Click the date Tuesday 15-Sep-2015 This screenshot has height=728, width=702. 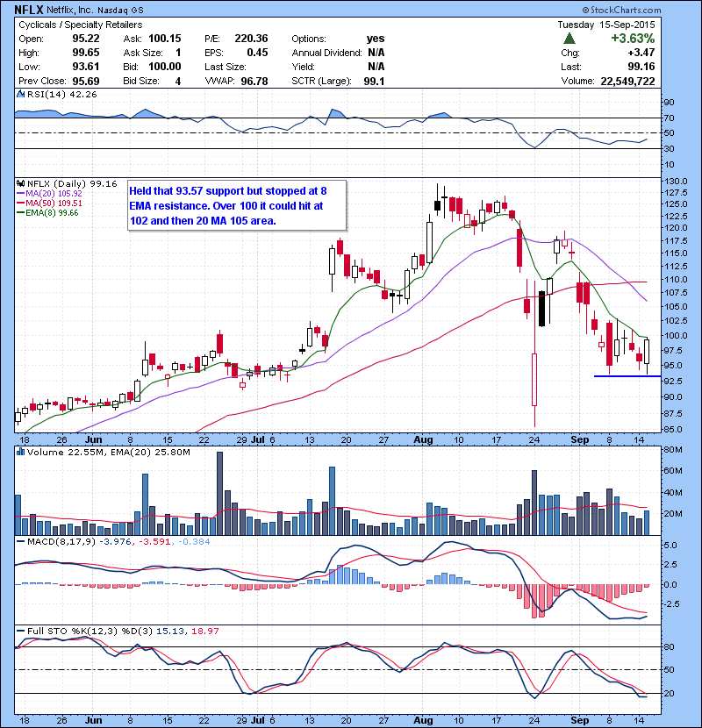coord(606,25)
